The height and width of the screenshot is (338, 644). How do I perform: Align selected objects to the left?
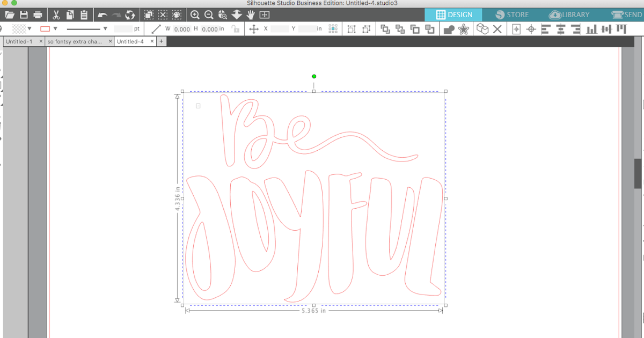pos(546,29)
